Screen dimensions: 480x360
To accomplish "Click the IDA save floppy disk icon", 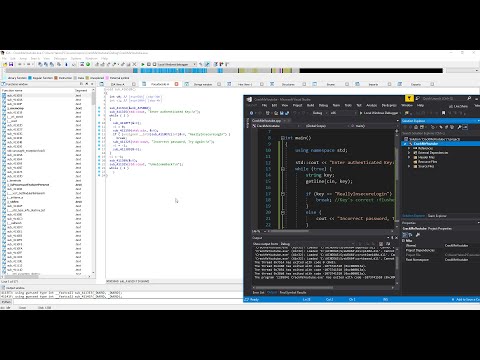I will [x=11, y=64].
